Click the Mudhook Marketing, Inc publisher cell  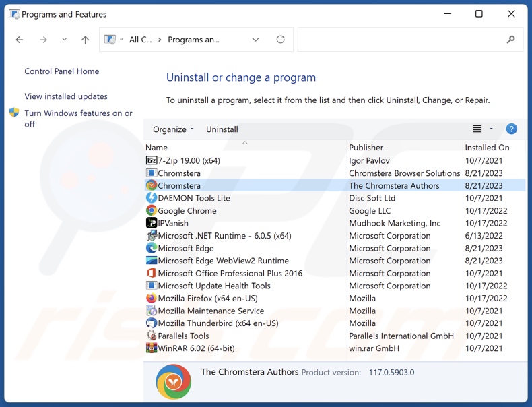(x=395, y=223)
